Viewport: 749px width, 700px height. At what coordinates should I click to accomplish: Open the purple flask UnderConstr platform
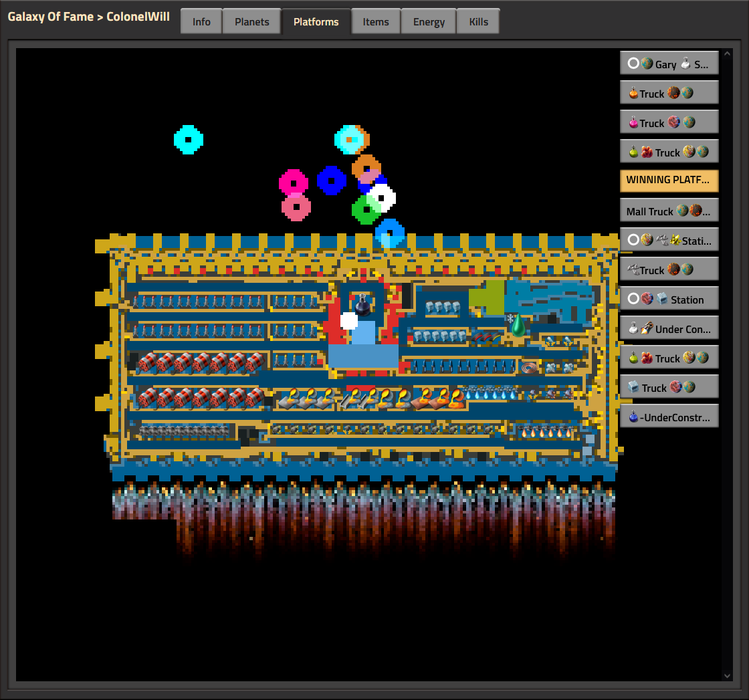coord(669,417)
